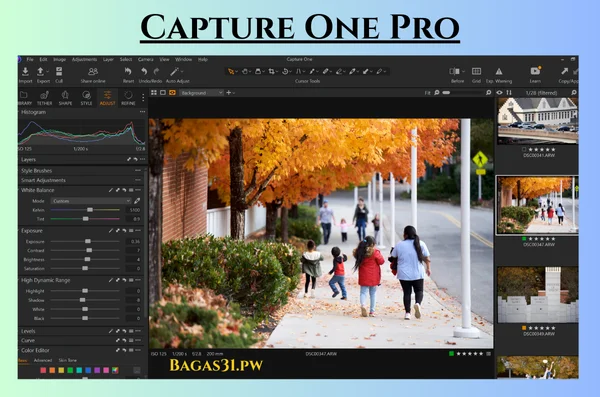This screenshot has width=600, height=397.
Task: Open the White Balance Mode dropdown
Action: click(91, 201)
